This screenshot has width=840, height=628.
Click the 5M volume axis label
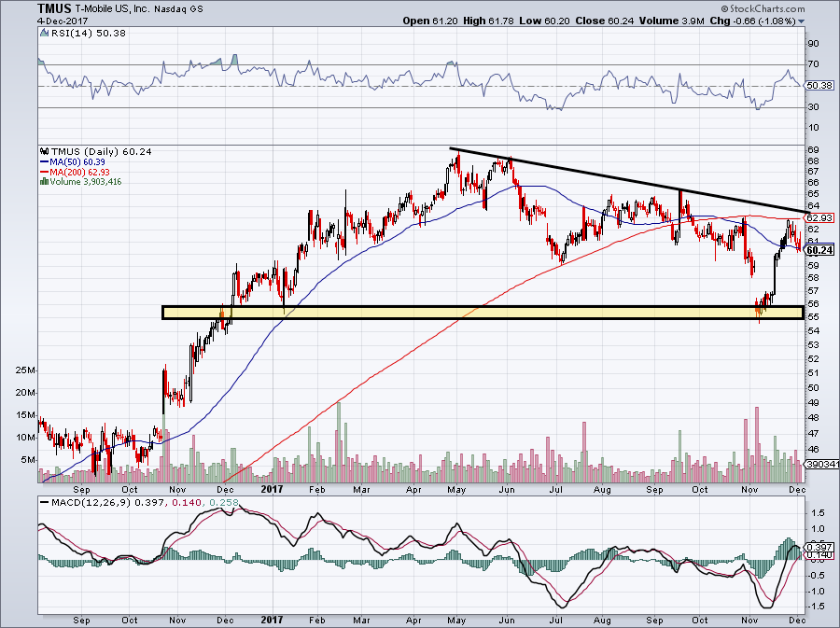pyautogui.click(x=28, y=460)
